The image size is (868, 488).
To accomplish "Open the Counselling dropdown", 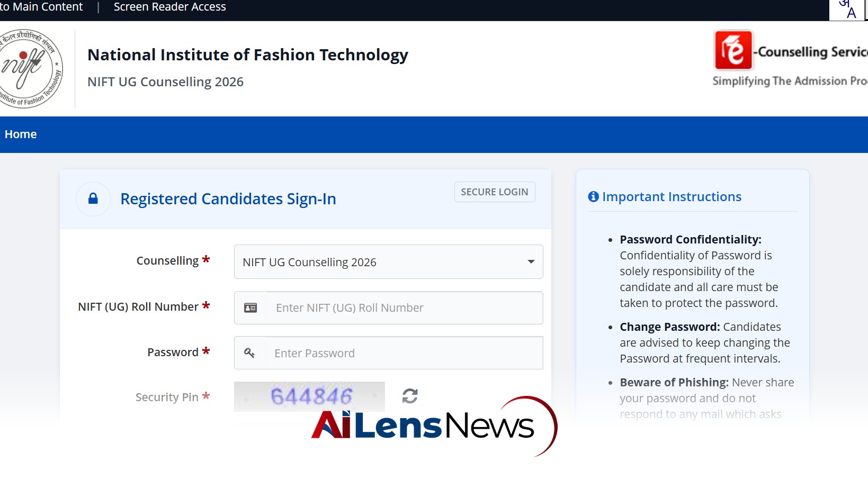I will 388,261.
